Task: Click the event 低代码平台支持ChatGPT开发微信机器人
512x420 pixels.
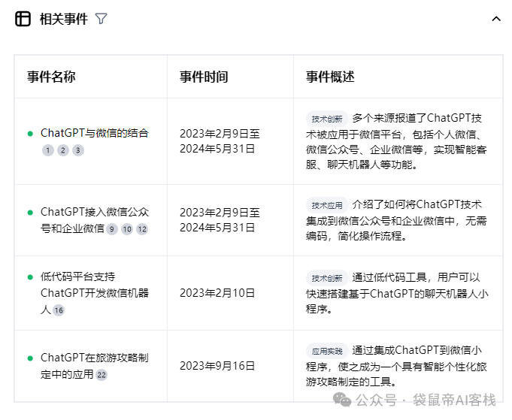Action: click(x=95, y=293)
